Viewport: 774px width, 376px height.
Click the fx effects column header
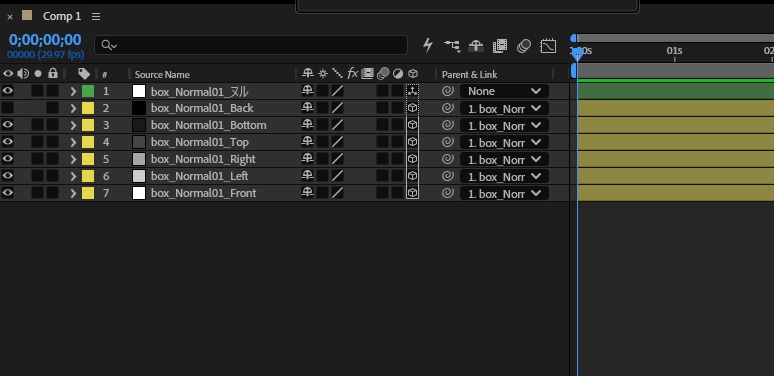pyautogui.click(x=352, y=74)
